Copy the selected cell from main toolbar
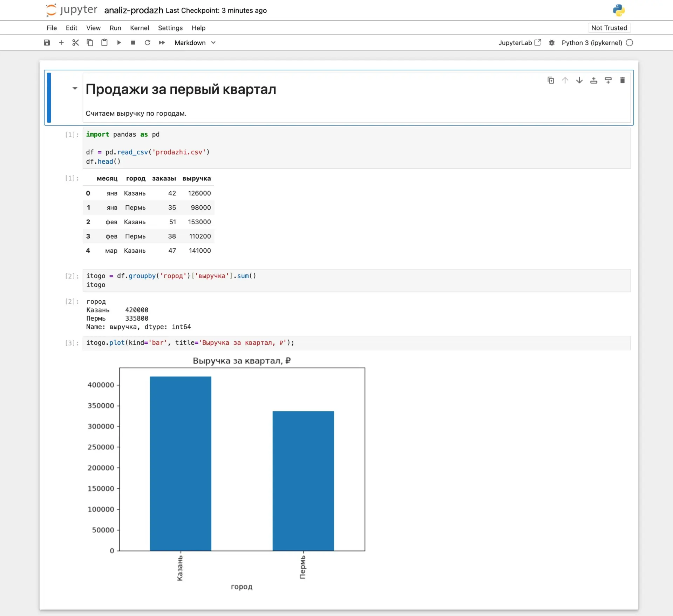This screenshot has height=616, width=673. pyautogui.click(x=90, y=43)
